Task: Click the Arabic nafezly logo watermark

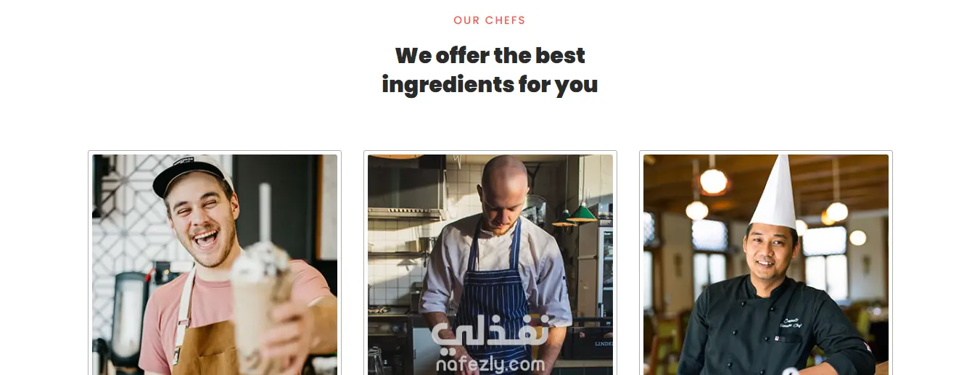Action: (x=490, y=335)
